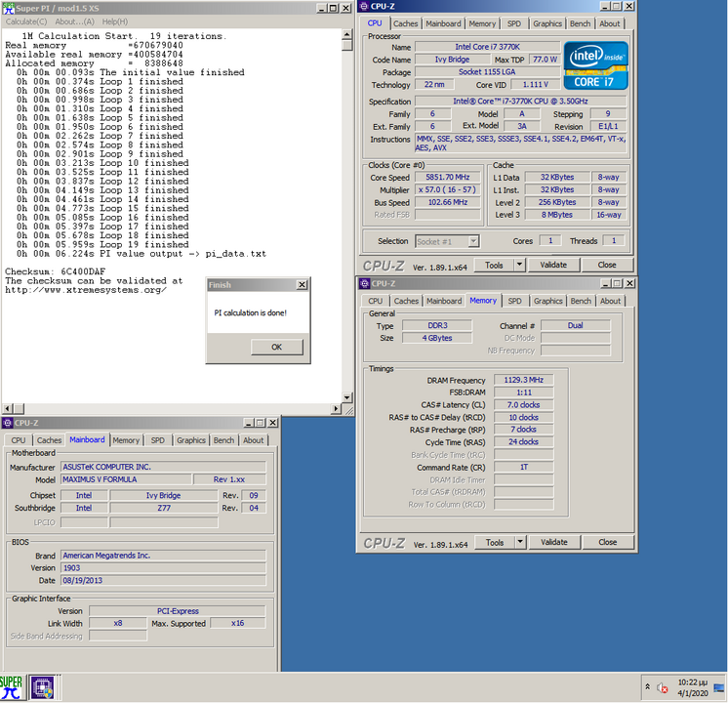The image size is (728, 703).
Task: Click the BIOS date 08/19/2013 field
Action: [163, 581]
